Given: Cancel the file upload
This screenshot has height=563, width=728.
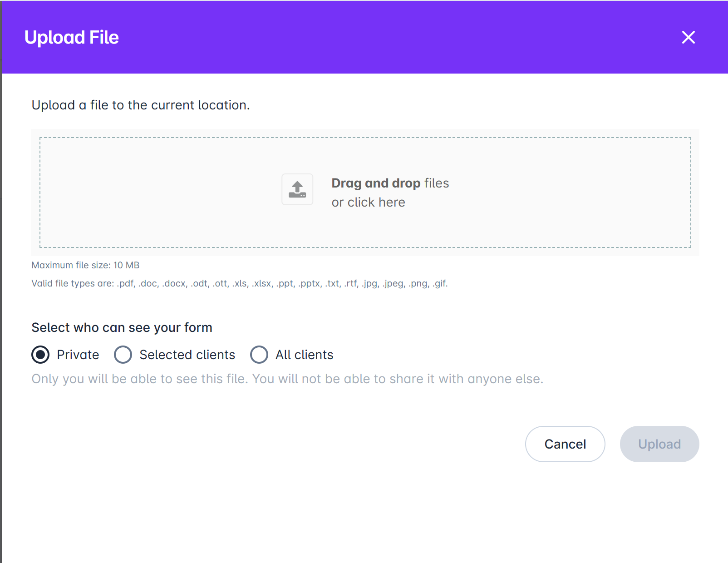Looking at the screenshot, I should point(565,444).
